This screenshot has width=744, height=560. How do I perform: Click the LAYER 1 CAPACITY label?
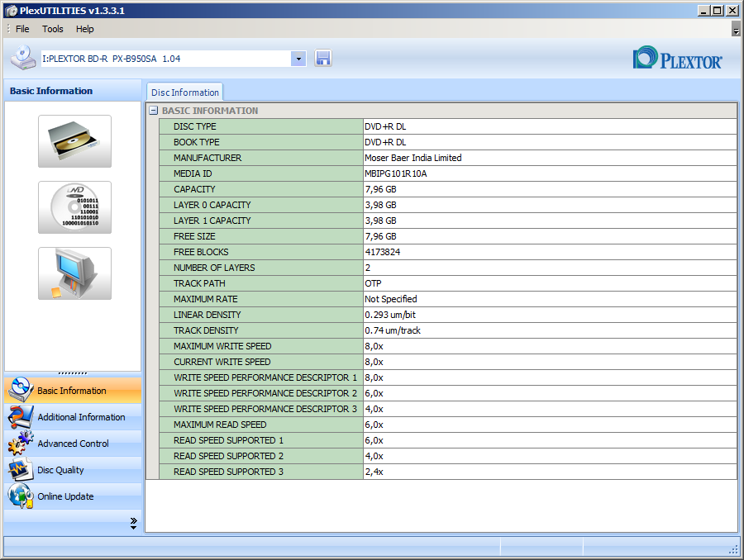click(x=212, y=221)
